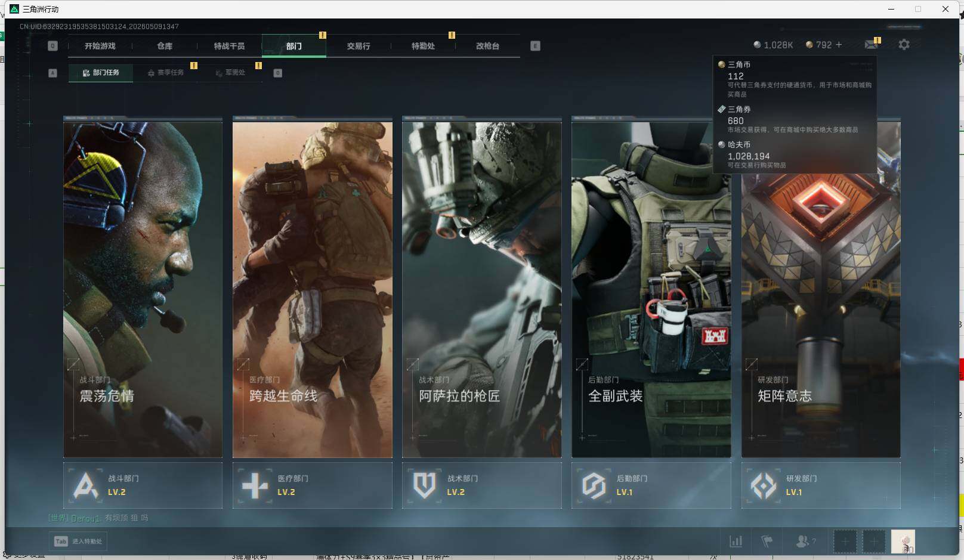Select the 部门 tab
964x560 pixels.
tap(294, 46)
